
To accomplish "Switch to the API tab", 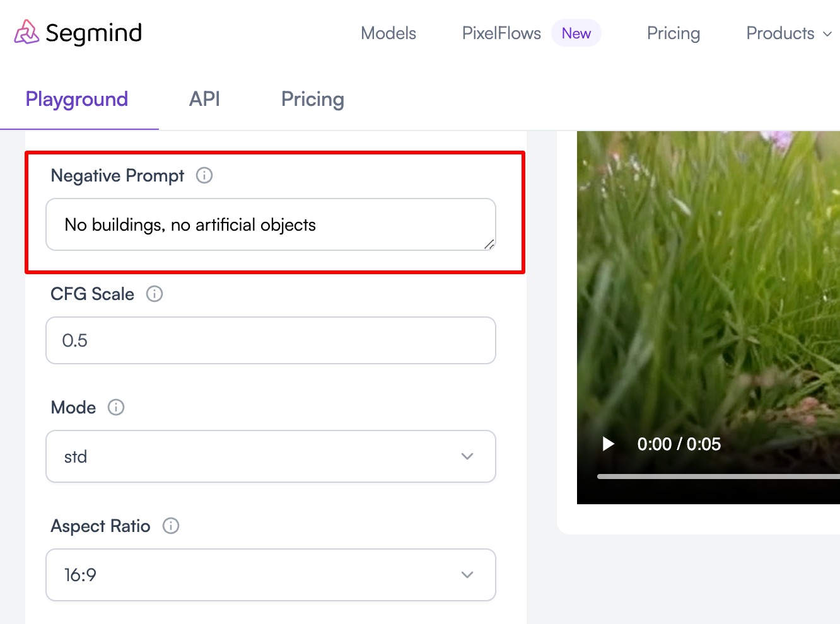I will pos(204,99).
